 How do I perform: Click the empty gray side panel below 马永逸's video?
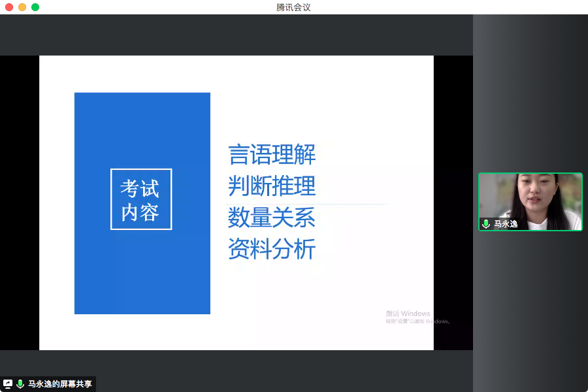pos(530,301)
